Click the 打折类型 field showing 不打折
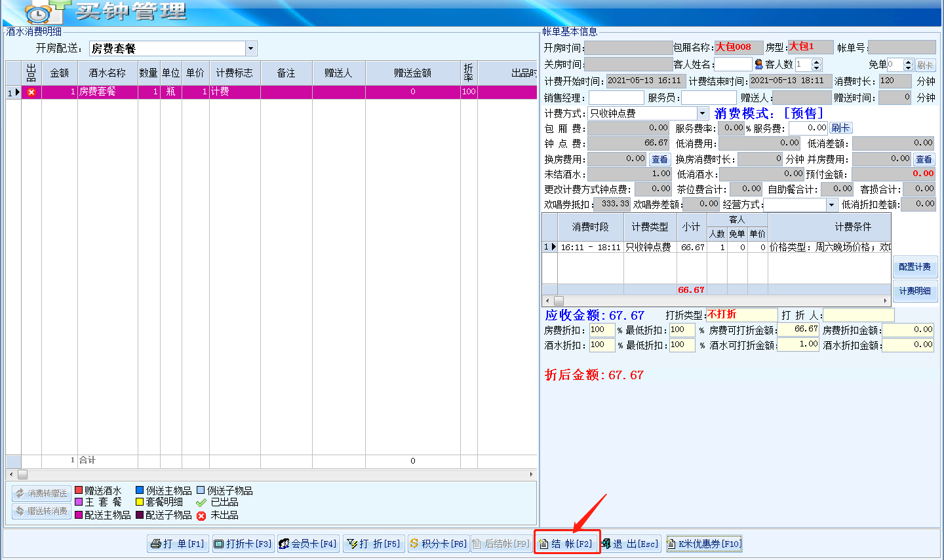The height and width of the screenshot is (560, 944). 741,315
